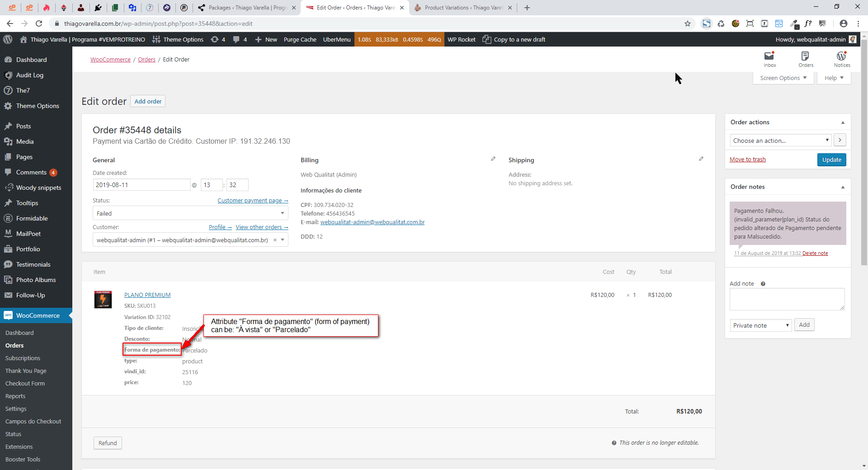
Task: Open the Customer payment page link
Action: point(253,201)
